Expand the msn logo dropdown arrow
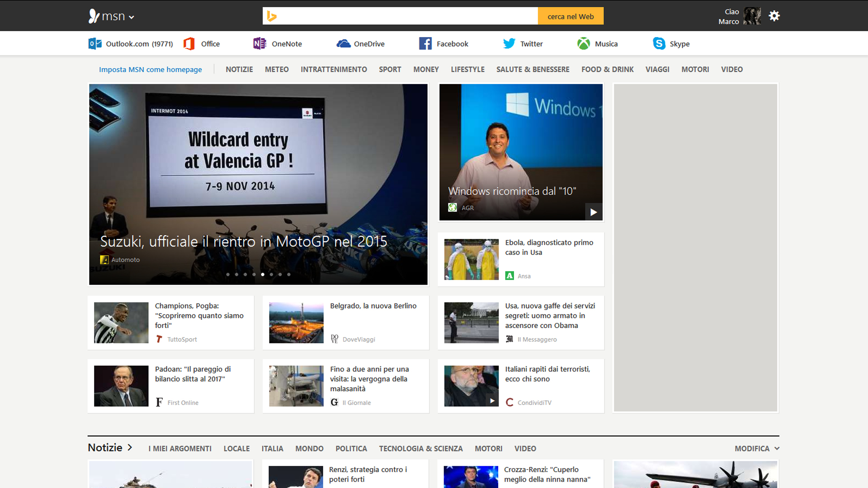This screenshot has height=488, width=868. point(132,18)
